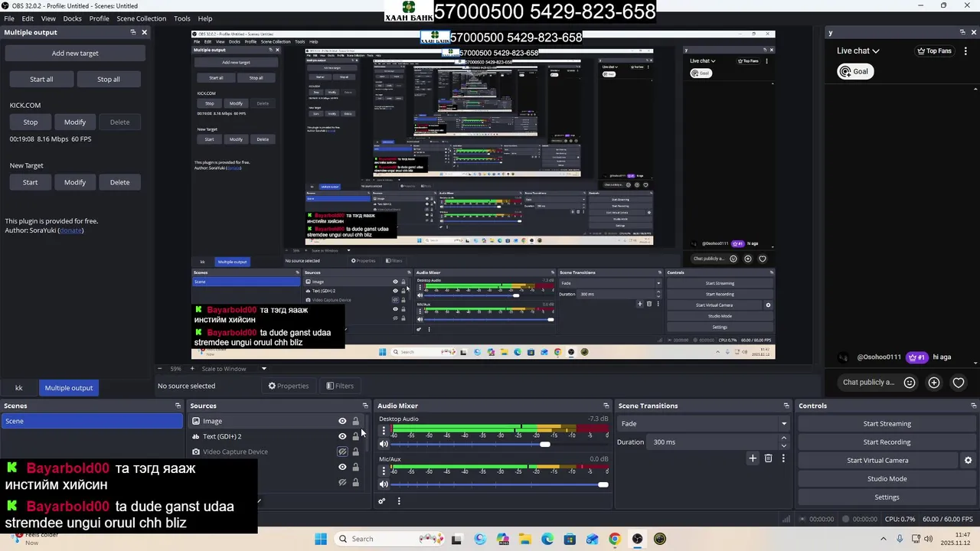Open the Tools menu
This screenshot has height=551, width=980.
182,18
